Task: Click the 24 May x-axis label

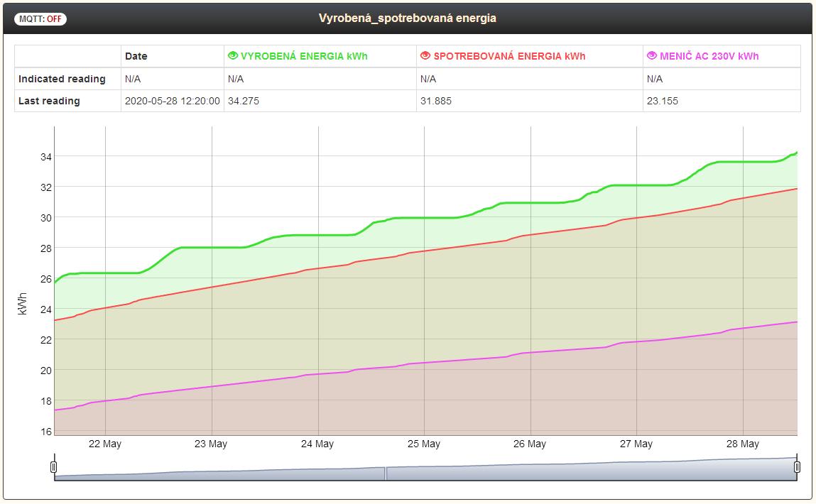Action: pos(317,444)
